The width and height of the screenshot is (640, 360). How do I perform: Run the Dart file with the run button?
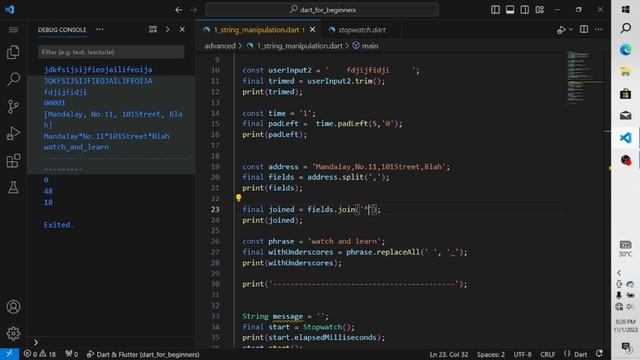(x=561, y=30)
